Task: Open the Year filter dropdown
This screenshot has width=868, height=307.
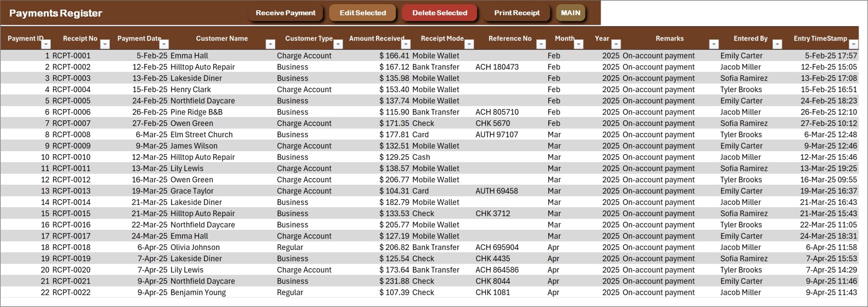Action: tap(616, 44)
